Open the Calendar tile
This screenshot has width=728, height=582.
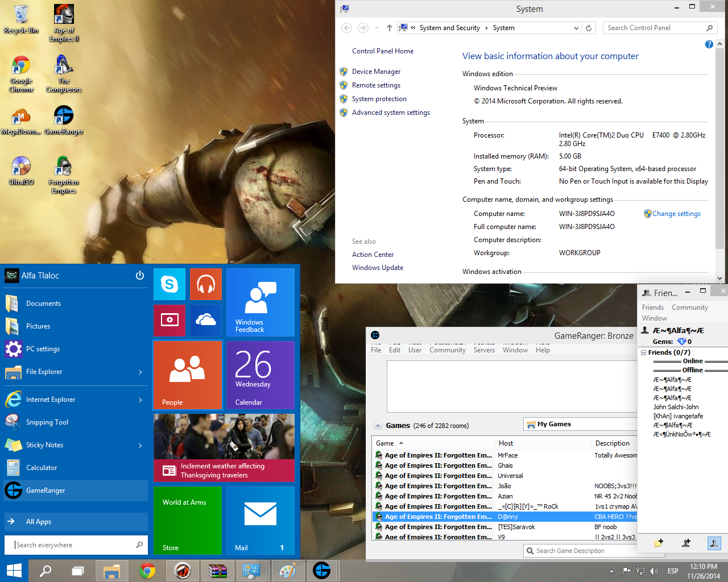(x=260, y=375)
